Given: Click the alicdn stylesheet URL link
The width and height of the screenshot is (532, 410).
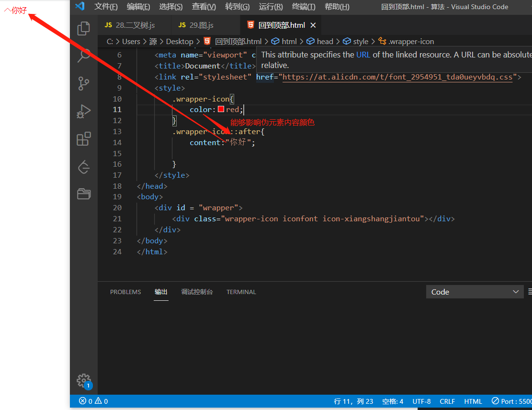Looking at the screenshot, I should [x=397, y=77].
